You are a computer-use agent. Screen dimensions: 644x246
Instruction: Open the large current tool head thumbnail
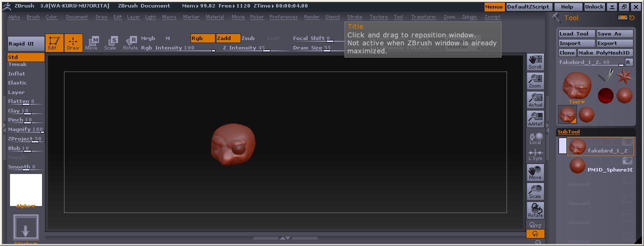[x=576, y=84]
